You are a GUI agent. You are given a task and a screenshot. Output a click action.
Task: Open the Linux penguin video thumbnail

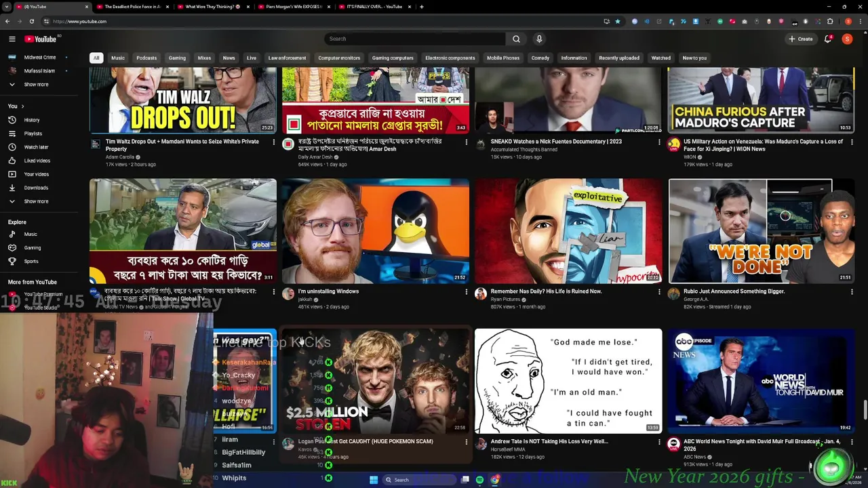point(376,231)
